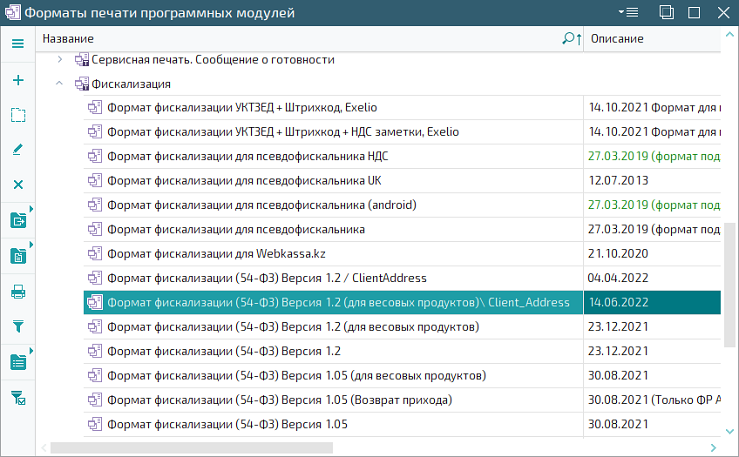Open the hamburger menu in the sidebar
The image size is (739, 457).
(x=17, y=44)
